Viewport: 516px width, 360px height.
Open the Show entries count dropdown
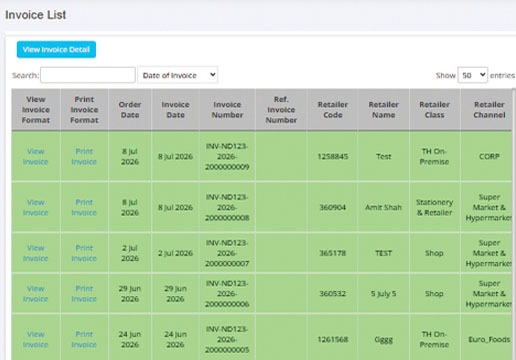(x=473, y=75)
